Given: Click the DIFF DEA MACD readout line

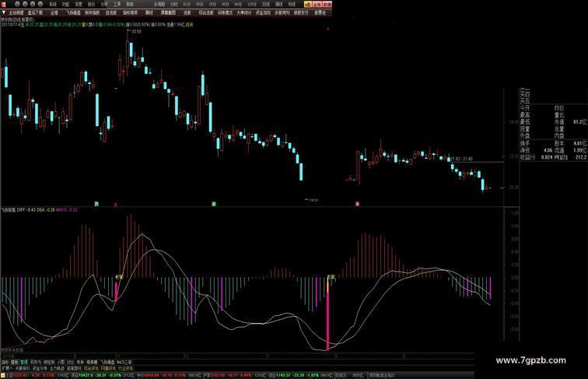Looking at the screenshot, I should (39, 210).
